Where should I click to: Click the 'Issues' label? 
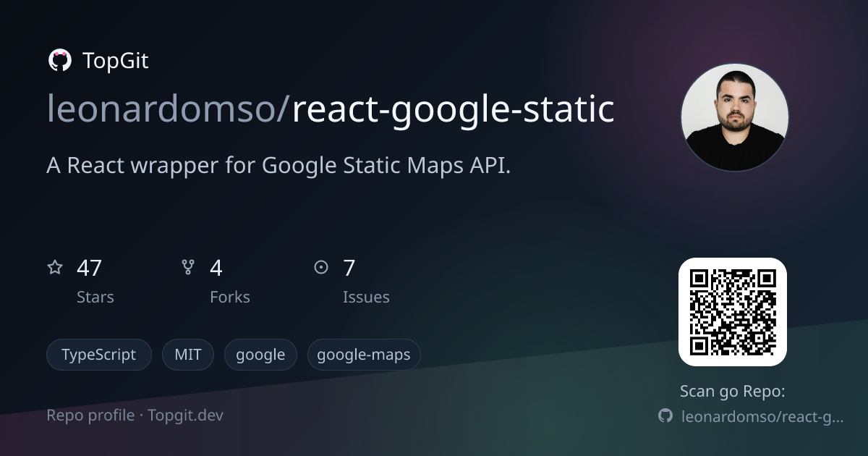[x=366, y=297]
